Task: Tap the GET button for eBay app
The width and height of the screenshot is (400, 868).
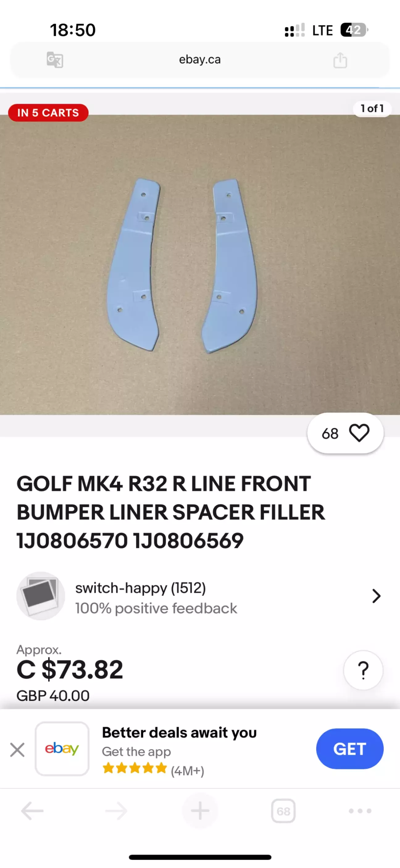Action: (349, 749)
